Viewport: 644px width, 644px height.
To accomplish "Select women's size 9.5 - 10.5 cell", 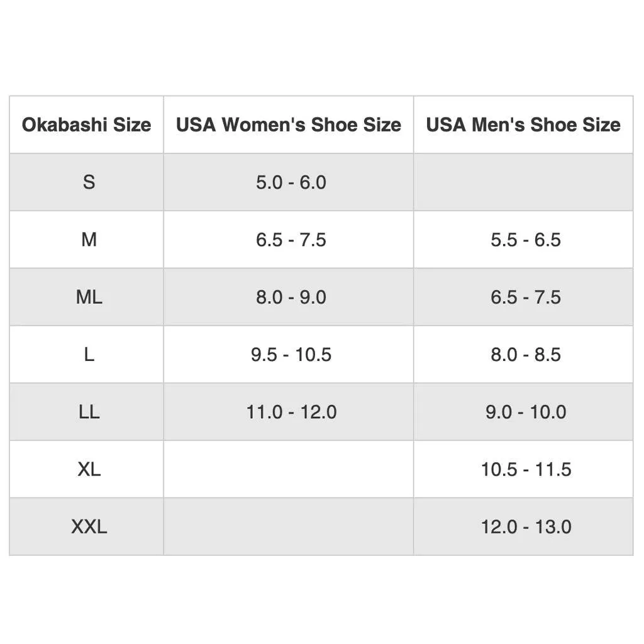I will pos(288,355).
